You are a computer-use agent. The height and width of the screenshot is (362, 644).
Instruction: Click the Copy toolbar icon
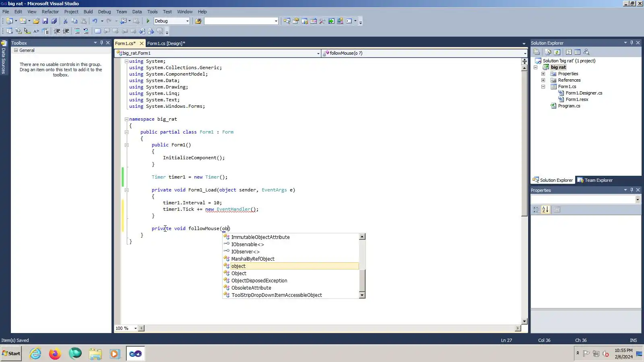coord(74,21)
